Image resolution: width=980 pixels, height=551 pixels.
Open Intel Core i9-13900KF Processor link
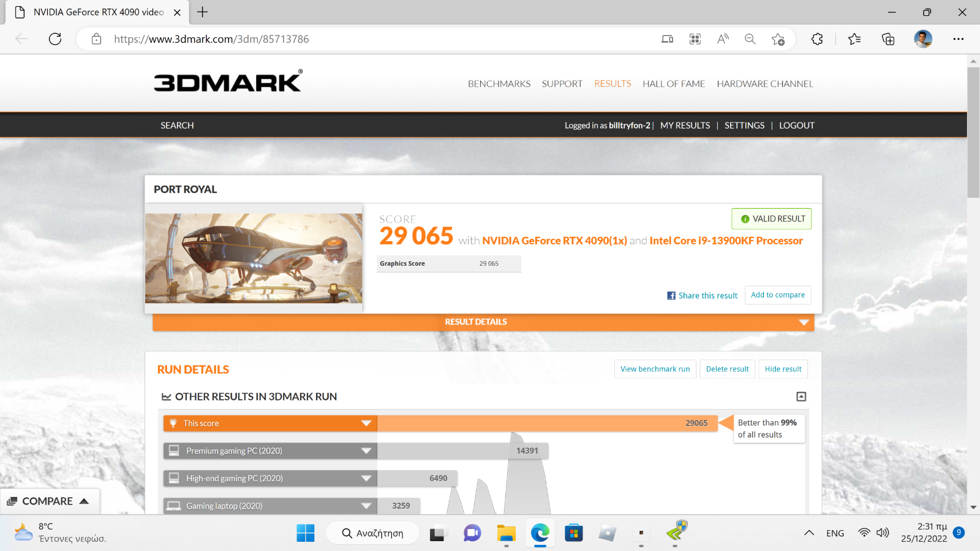click(x=726, y=241)
